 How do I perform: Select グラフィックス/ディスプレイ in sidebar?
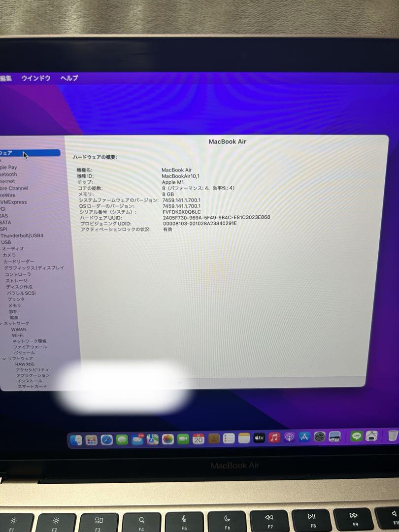click(34, 267)
